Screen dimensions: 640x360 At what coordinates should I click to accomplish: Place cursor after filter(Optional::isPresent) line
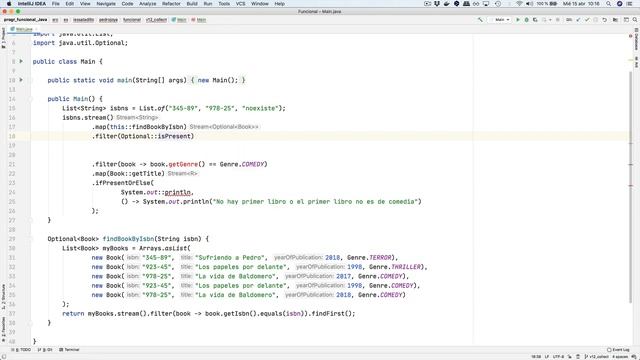click(x=195, y=136)
